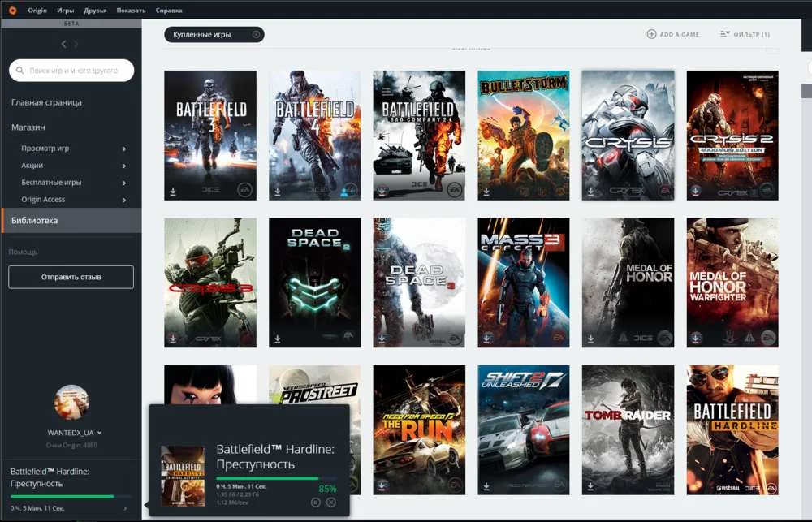Click download icon on Medal of Honor tile
This screenshot has width=812, height=522.
pos(591,339)
